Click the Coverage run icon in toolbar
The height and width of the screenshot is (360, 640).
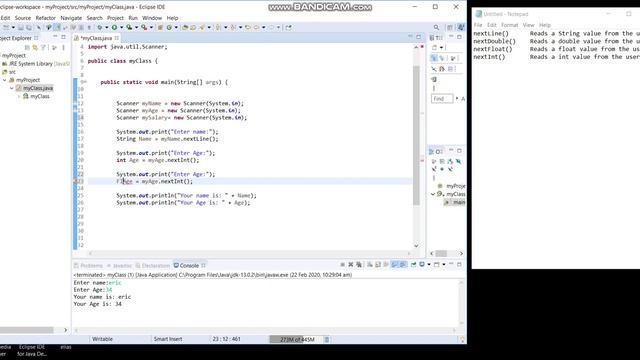(x=129, y=27)
